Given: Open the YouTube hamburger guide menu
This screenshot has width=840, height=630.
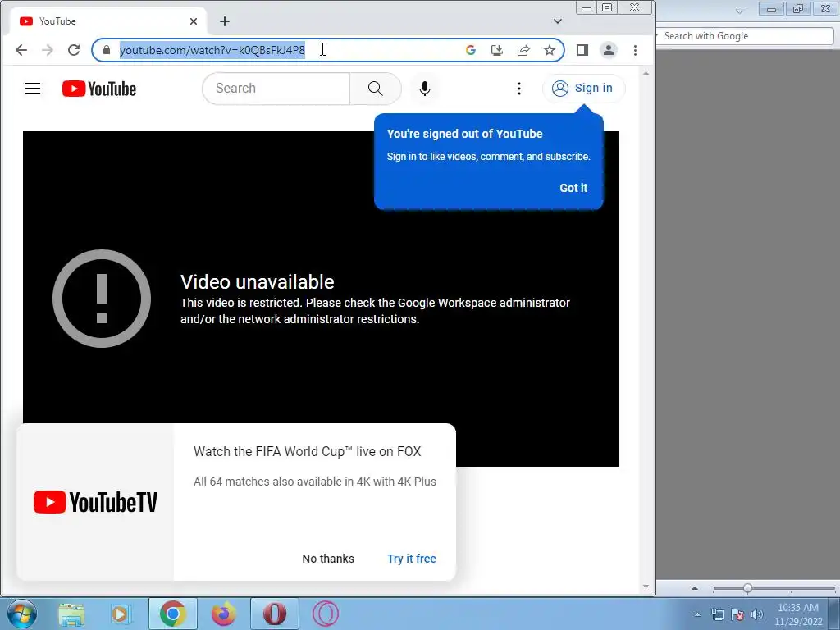Looking at the screenshot, I should (33, 89).
